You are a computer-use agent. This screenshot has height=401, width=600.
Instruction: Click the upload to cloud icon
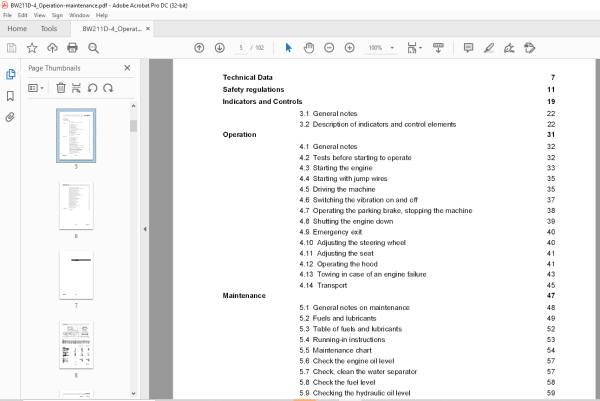tap(52, 48)
